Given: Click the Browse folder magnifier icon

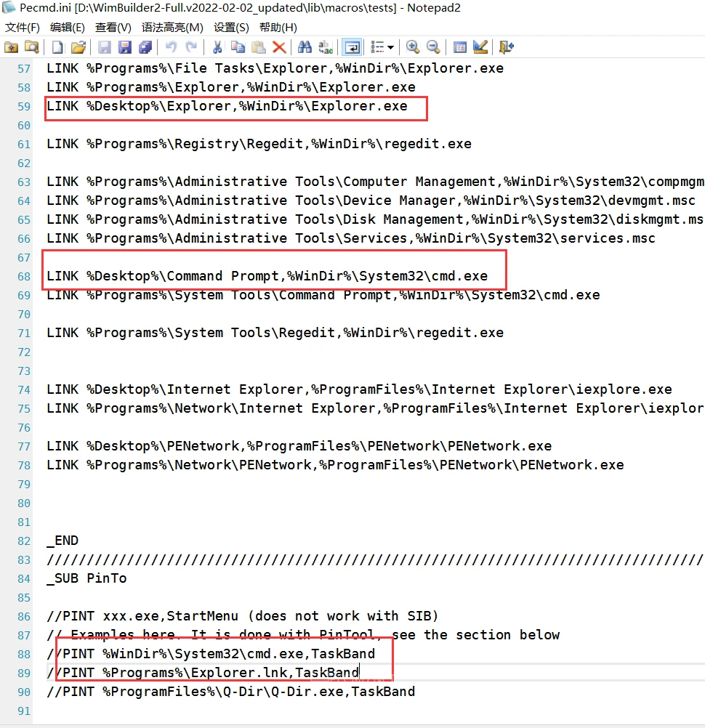Looking at the screenshot, I should pyautogui.click(x=31, y=47).
